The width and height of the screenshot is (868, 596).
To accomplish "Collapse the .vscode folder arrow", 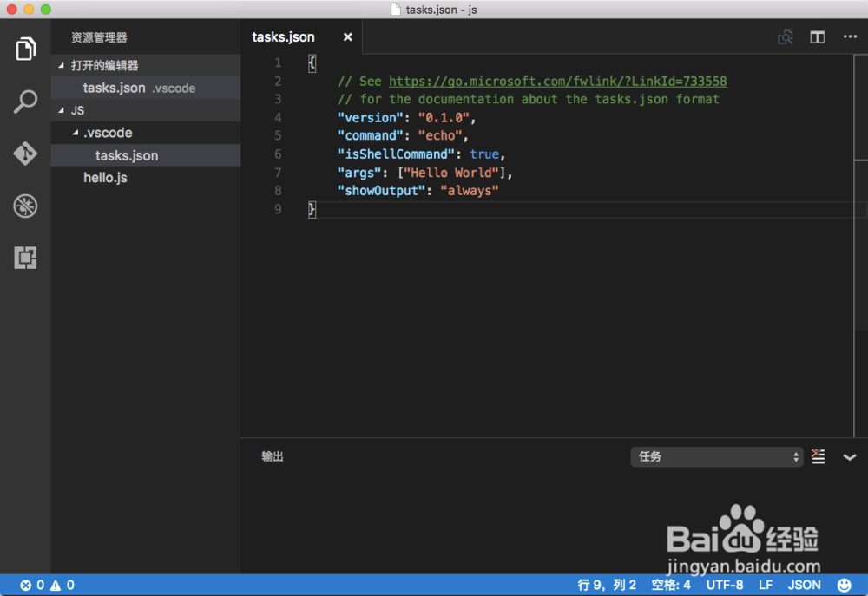I will 76,132.
